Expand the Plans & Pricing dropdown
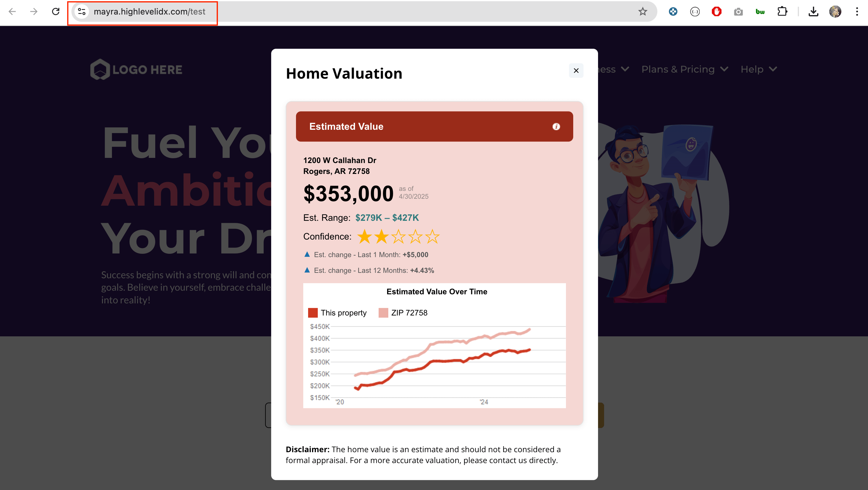 [x=684, y=69]
